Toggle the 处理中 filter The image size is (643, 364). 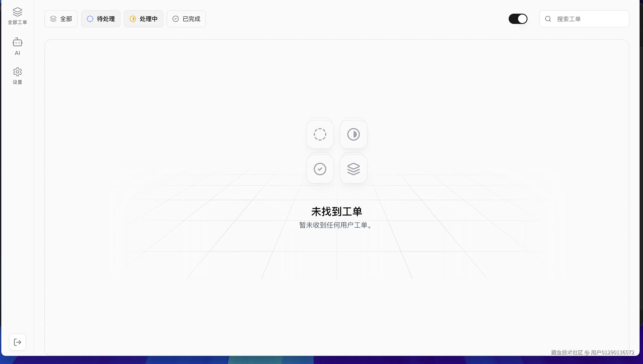click(143, 19)
